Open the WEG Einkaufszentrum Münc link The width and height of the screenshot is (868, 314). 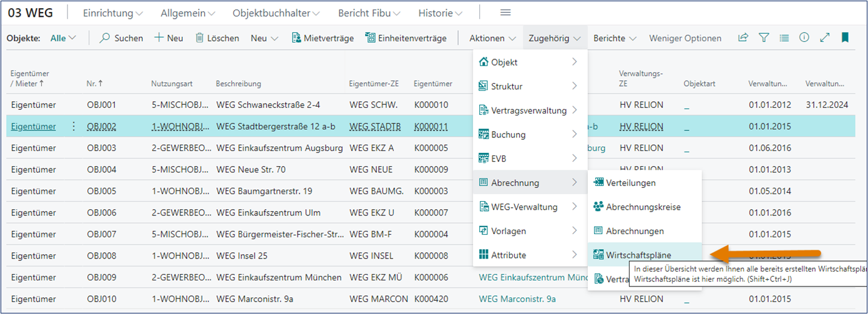tap(533, 277)
